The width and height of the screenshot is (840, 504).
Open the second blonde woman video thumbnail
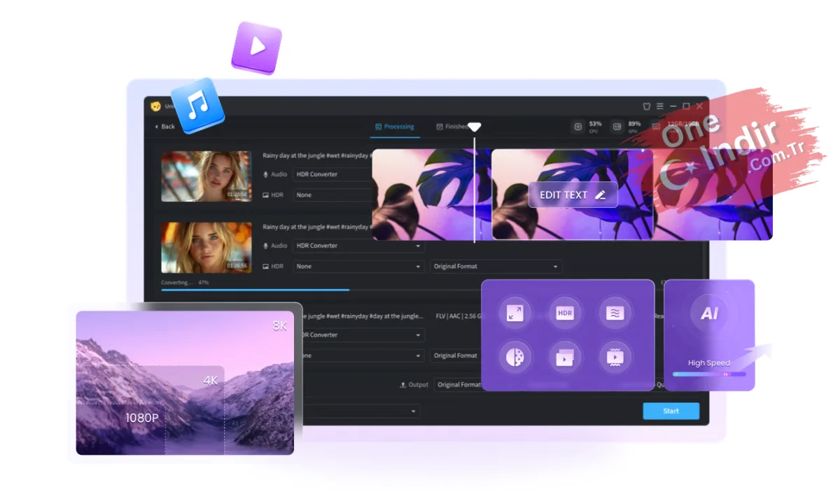[x=206, y=248]
